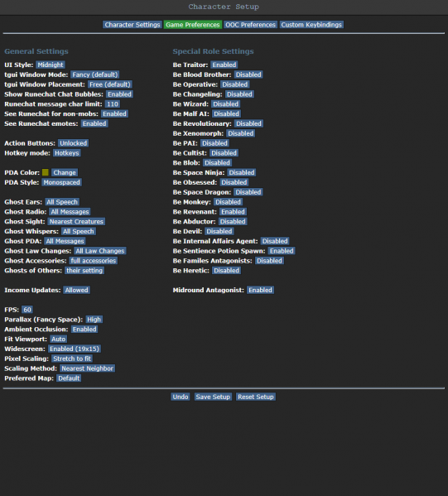Toggle Action Buttons Unlocked setting

tap(74, 143)
